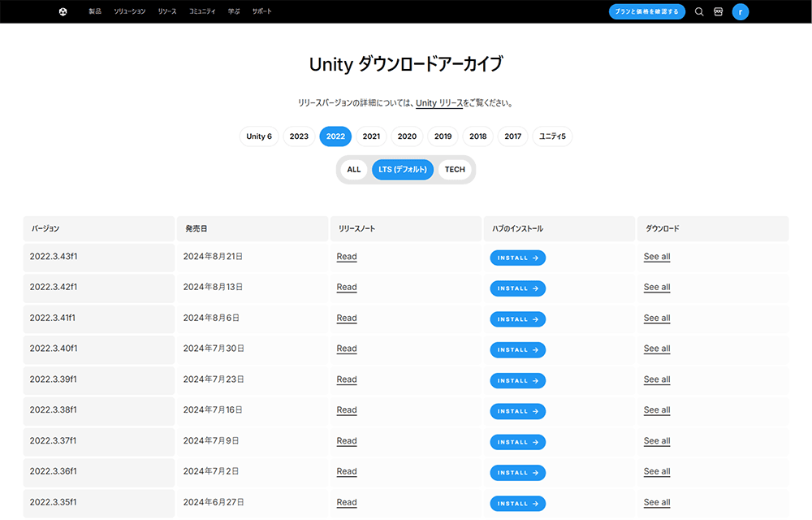The image size is (812, 520).
Task: Select date cell 2024年8月13日
Action: (253, 288)
